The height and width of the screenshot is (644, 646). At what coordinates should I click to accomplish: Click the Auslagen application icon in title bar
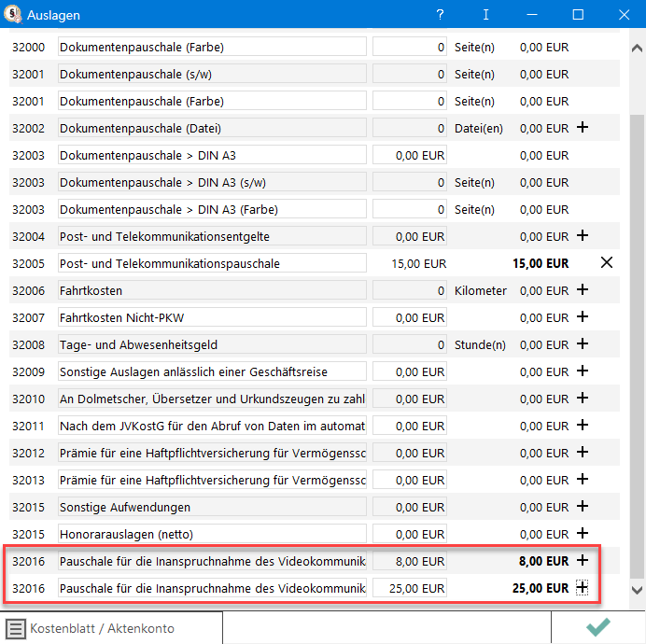pos(13,14)
